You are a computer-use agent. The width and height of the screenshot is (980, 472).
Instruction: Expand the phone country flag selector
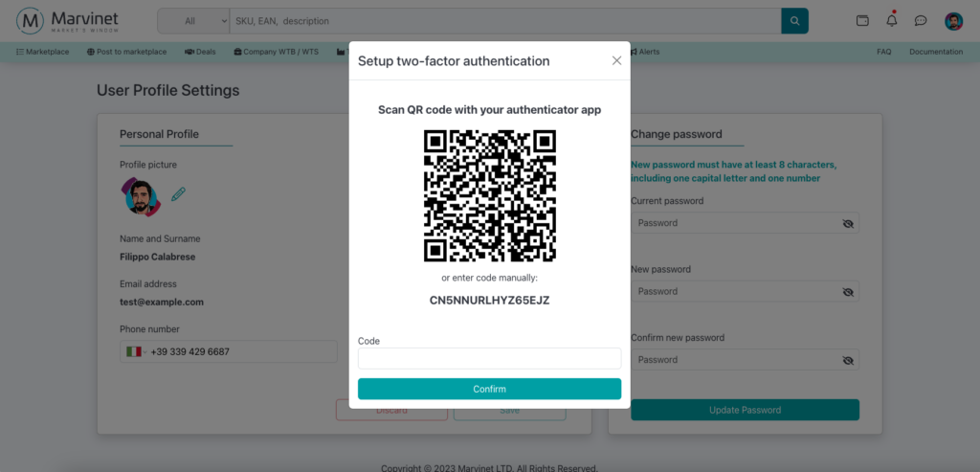(136, 352)
